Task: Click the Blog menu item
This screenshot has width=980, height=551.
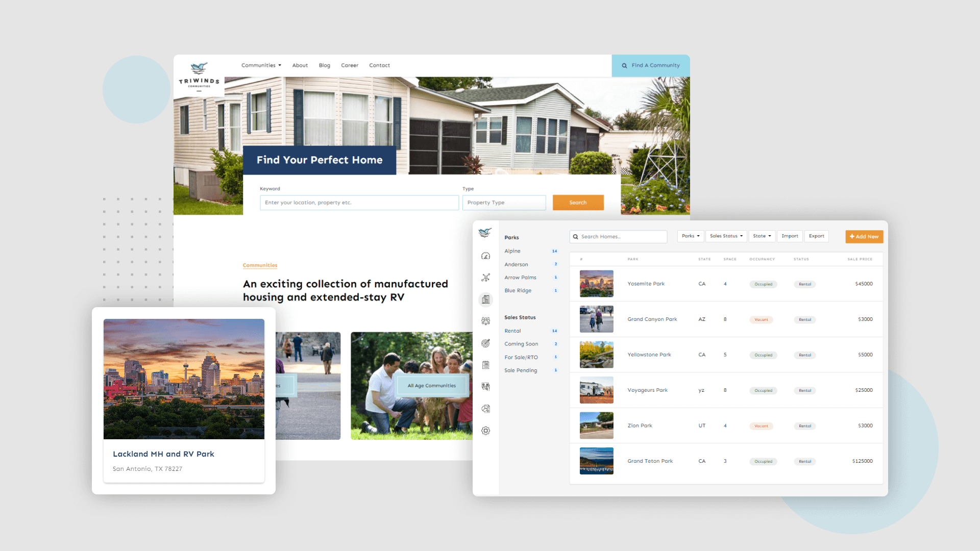Action: point(325,65)
